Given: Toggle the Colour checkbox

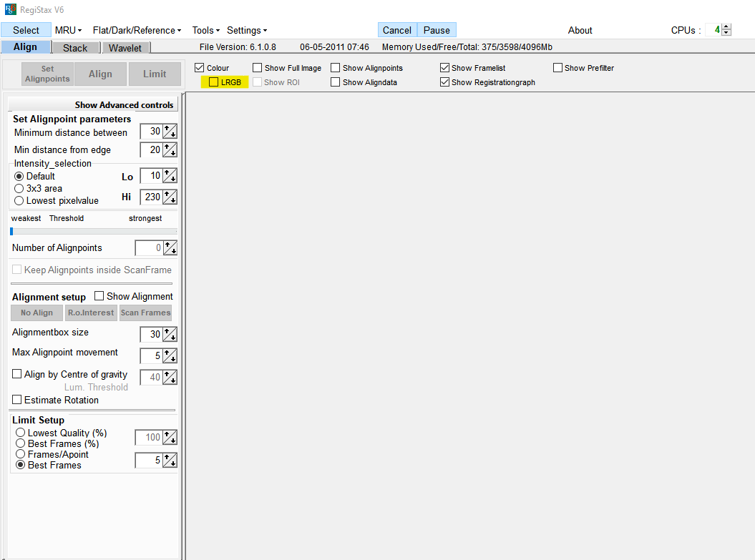Looking at the screenshot, I should [200, 68].
